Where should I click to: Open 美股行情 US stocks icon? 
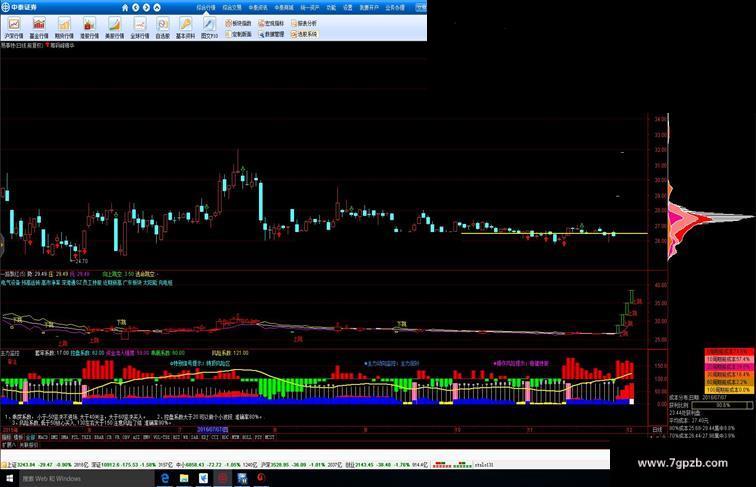[x=114, y=28]
